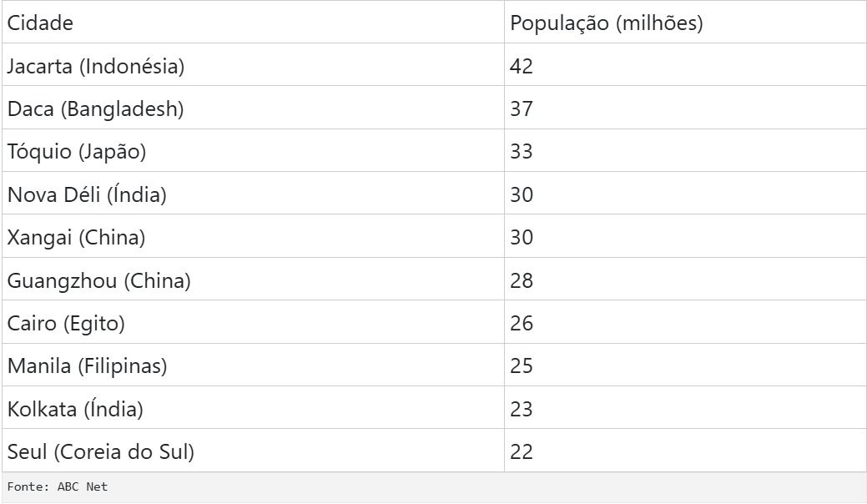Click the Cairo (Egito) cell
This screenshot has width=867, height=504.
pyautogui.click(x=66, y=324)
